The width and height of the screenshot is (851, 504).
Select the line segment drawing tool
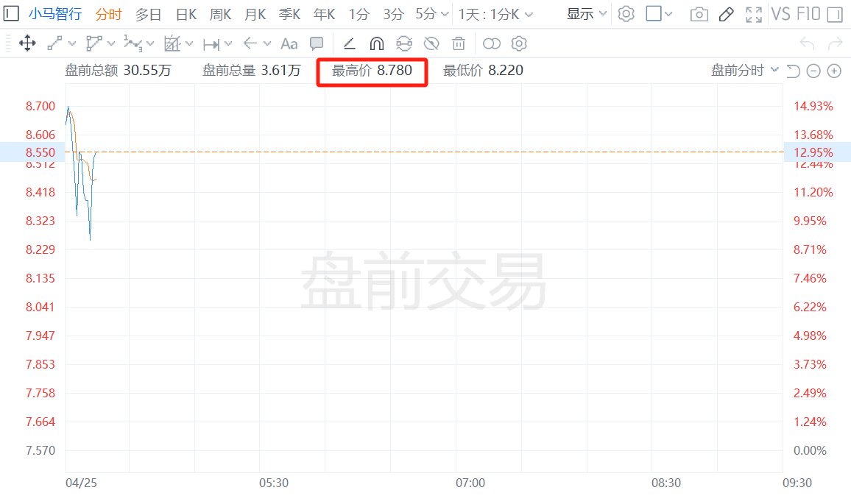tap(54, 43)
